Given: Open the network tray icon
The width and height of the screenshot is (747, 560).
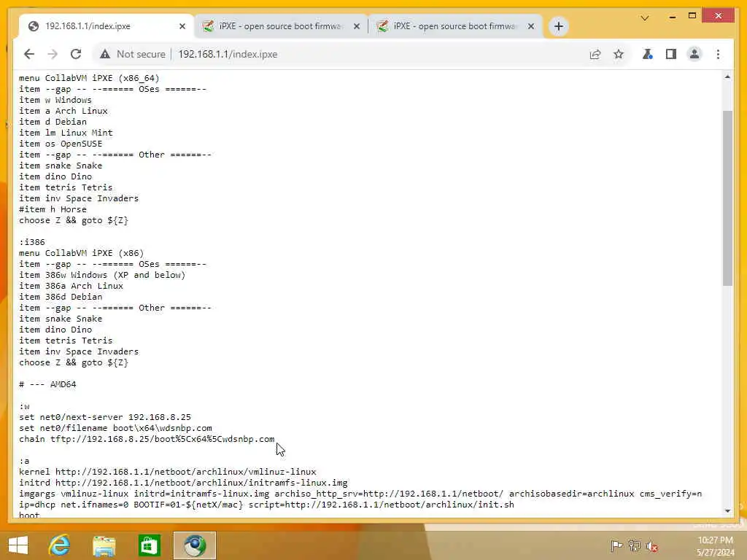Looking at the screenshot, I should tap(634, 545).
